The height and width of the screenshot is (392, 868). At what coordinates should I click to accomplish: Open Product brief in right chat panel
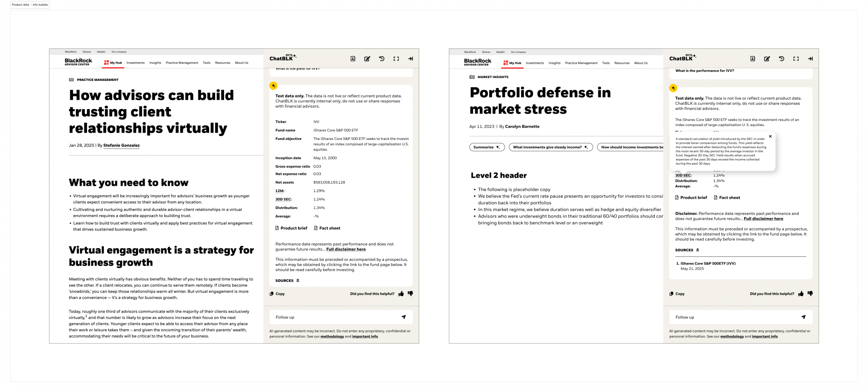click(x=691, y=198)
